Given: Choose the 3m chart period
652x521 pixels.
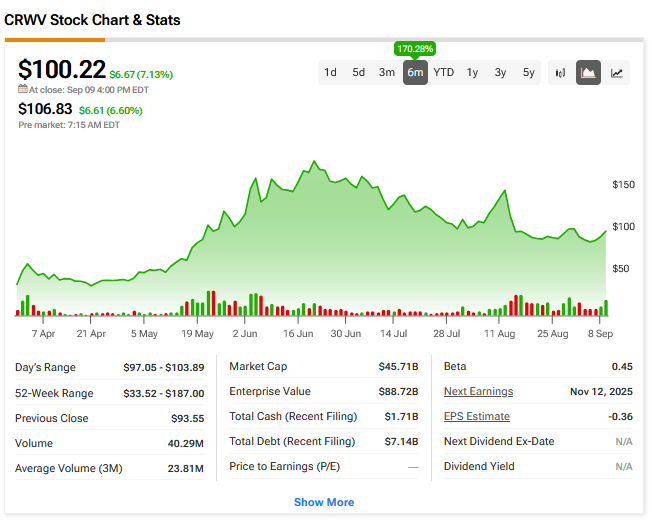Looking at the screenshot, I should point(386,72).
